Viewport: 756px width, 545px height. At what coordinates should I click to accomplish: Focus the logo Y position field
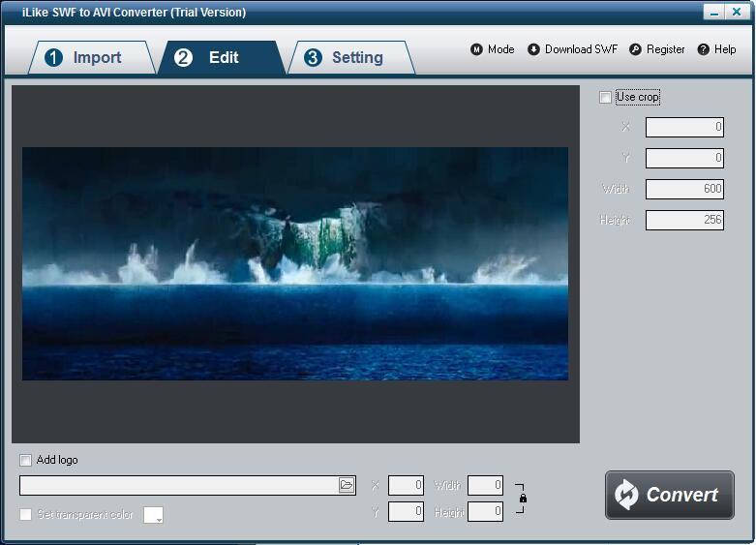tap(406, 512)
